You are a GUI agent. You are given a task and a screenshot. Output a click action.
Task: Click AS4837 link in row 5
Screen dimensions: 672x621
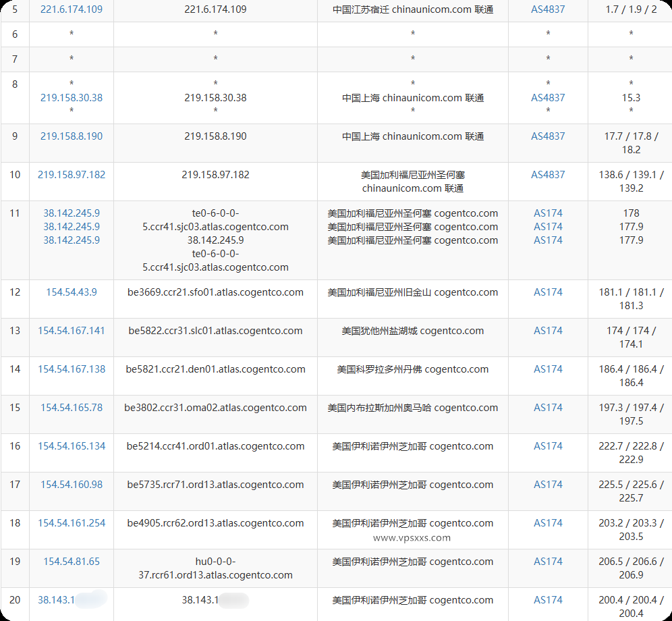click(x=548, y=9)
